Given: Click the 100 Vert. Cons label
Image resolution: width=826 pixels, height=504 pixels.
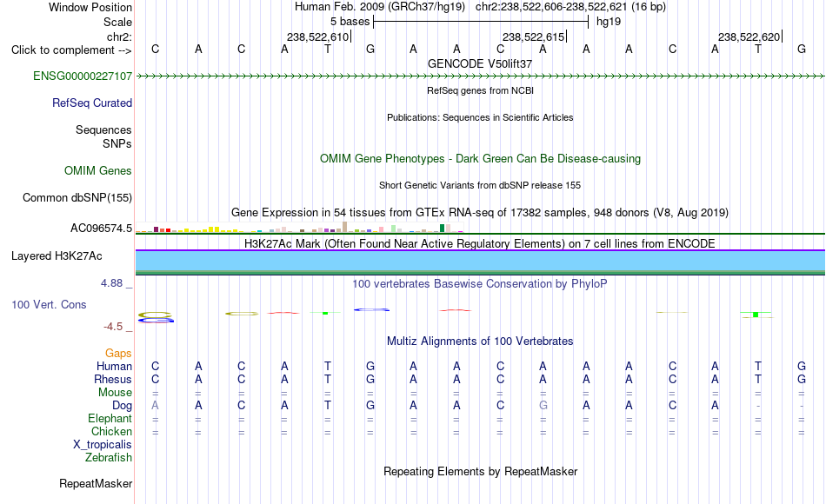Looking at the screenshot, I should (49, 304).
